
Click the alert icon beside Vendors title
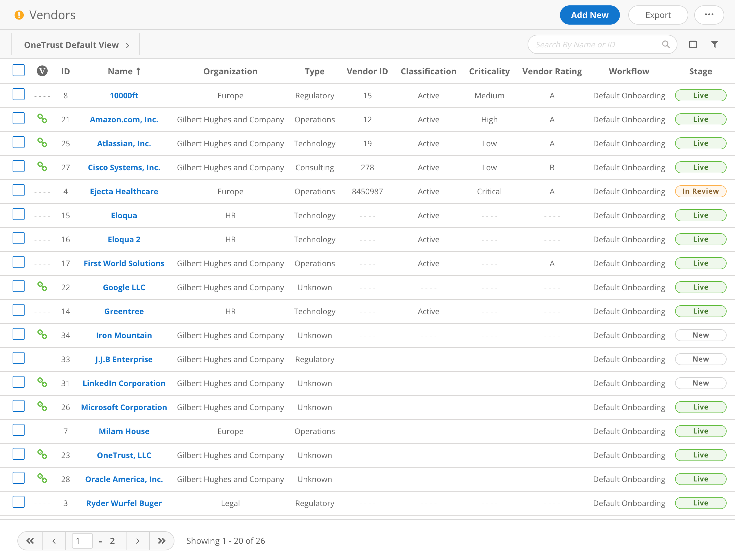click(x=19, y=15)
